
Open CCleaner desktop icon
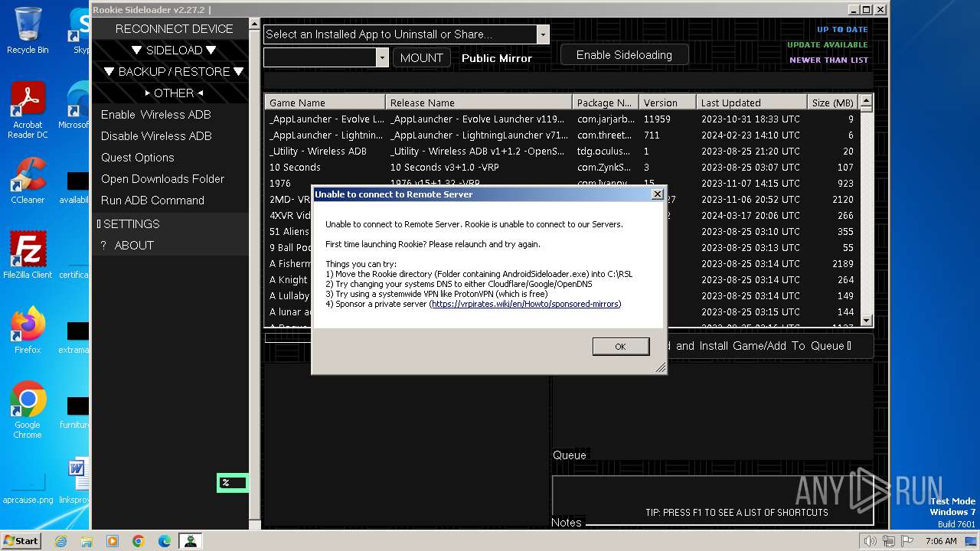28,181
